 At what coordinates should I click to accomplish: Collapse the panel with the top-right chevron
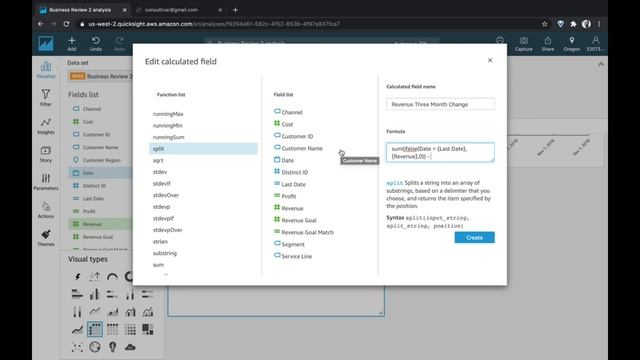[x=601, y=64]
